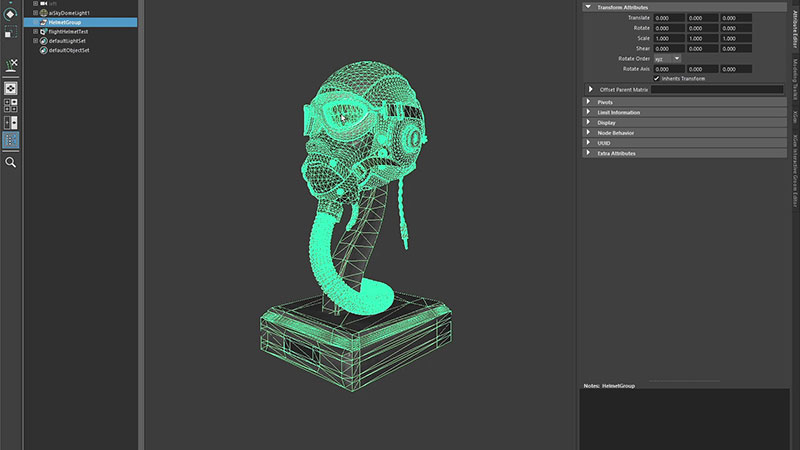This screenshot has width=800, height=450.
Task: Uncheck Inherits Transform checkbox
Action: [657, 79]
